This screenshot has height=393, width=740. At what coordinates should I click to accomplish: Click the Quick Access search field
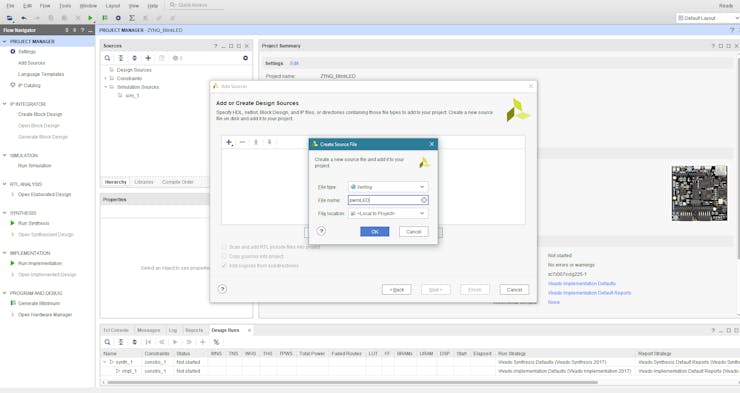(x=196, y=5)
